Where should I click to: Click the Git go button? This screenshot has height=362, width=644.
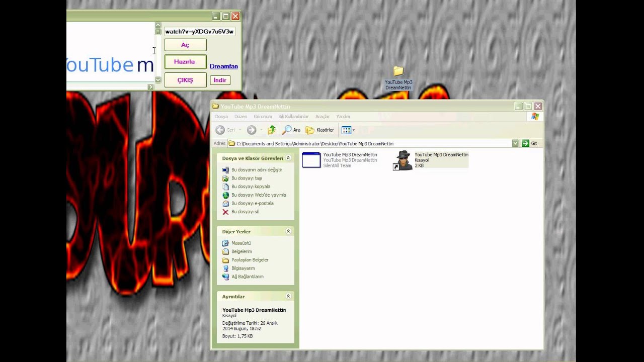coord(529,144)
